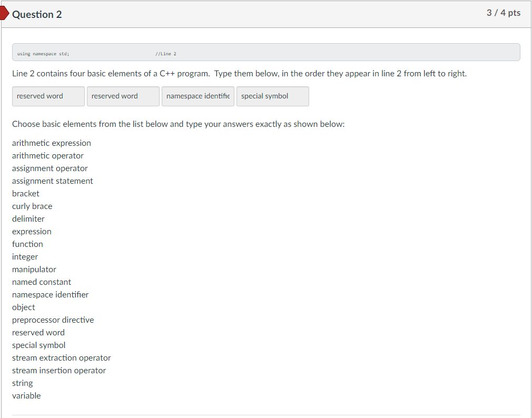Click the '//Line 2' comment text
Screen dimensions: 532x418
(166, 54)
